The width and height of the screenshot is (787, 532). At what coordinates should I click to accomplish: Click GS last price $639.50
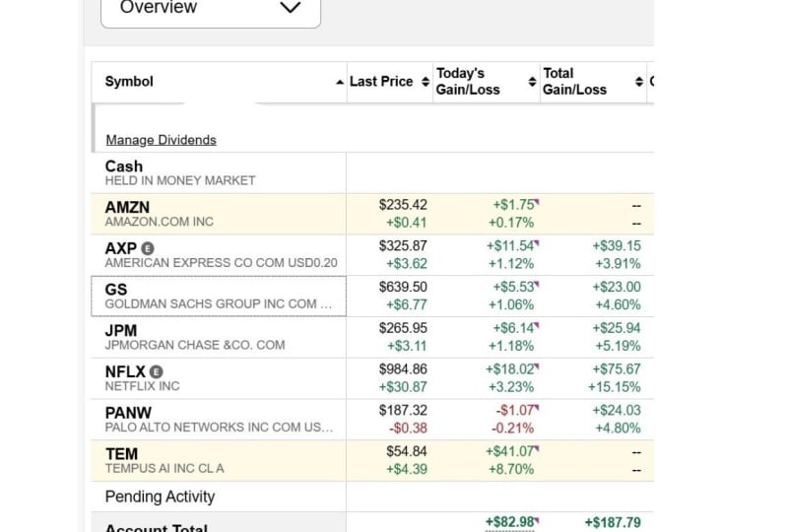point(403,287)
